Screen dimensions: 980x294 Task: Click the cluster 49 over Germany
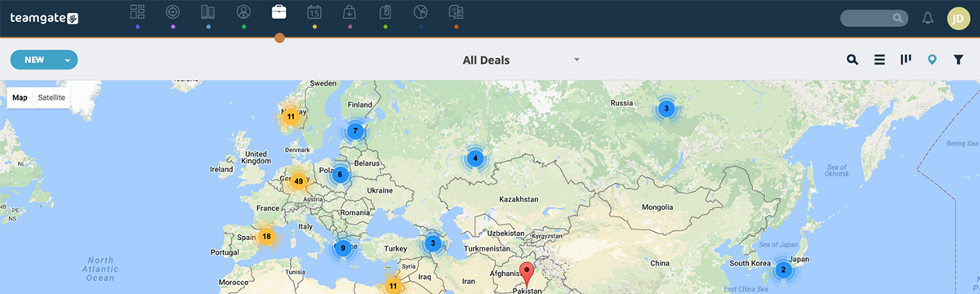click(x=298, y=181)
